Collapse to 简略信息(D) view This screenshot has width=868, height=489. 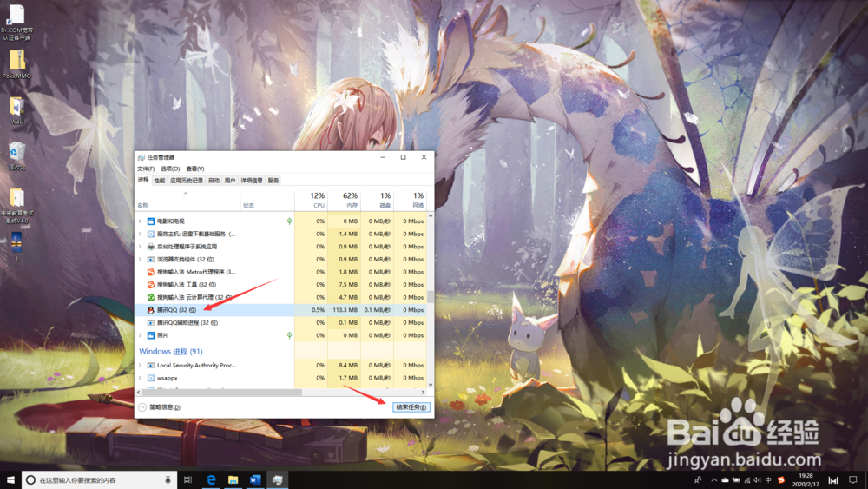click(x=160, y=407)
